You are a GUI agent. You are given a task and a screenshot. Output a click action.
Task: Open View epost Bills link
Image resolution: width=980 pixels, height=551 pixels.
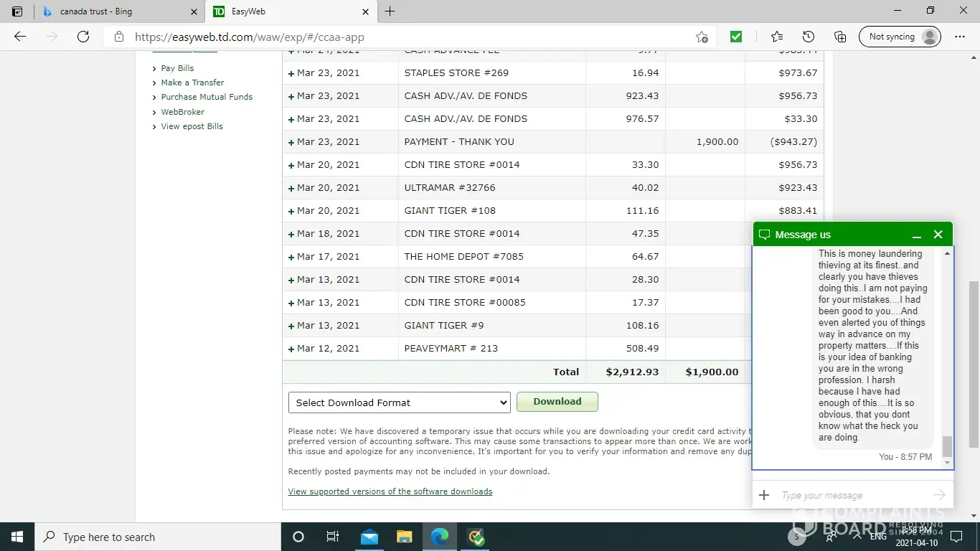[192, 126]
